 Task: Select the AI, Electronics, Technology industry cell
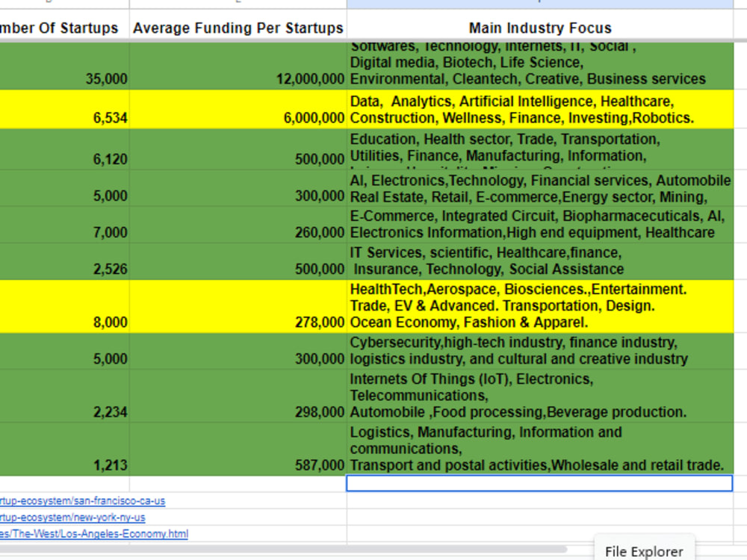pos(540,188)
